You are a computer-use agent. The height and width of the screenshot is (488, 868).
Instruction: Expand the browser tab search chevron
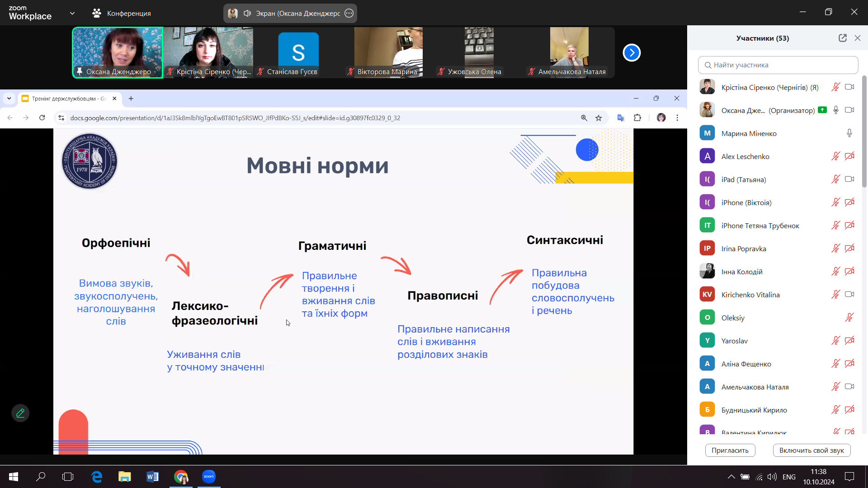[x=9, y=99]
